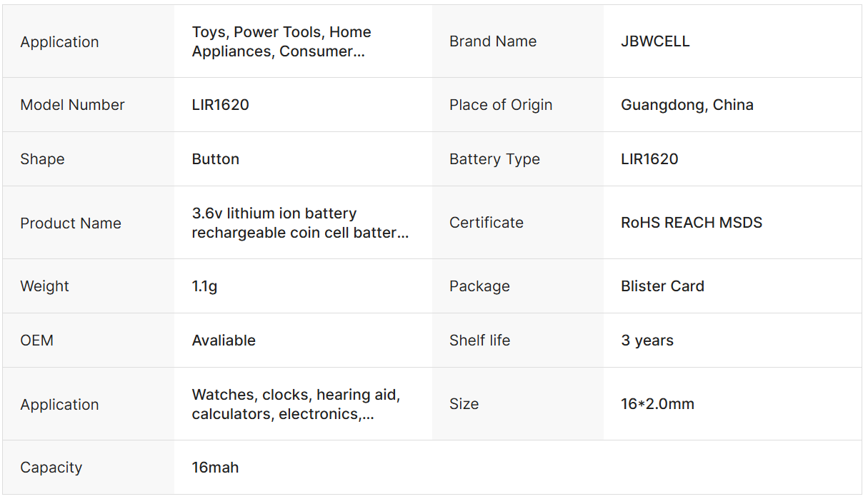Image resolution: width=868 pixels, height=499 pixels.
Task: Select the "16mah" capacity value
Action: 215,468
